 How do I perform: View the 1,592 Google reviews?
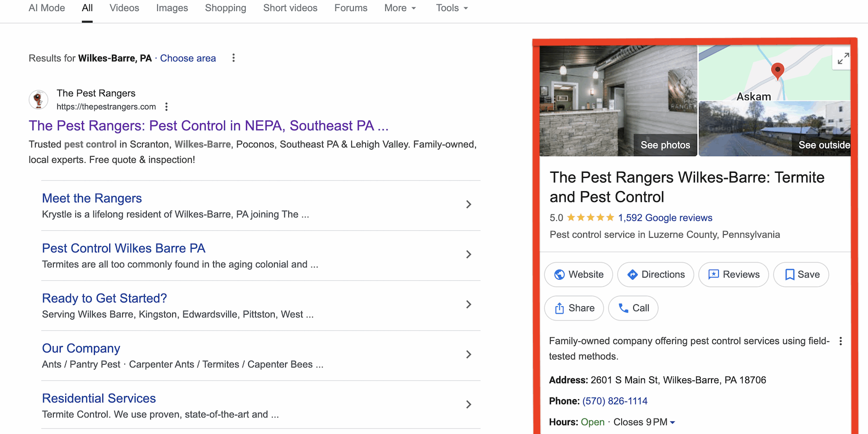[664, 218]
